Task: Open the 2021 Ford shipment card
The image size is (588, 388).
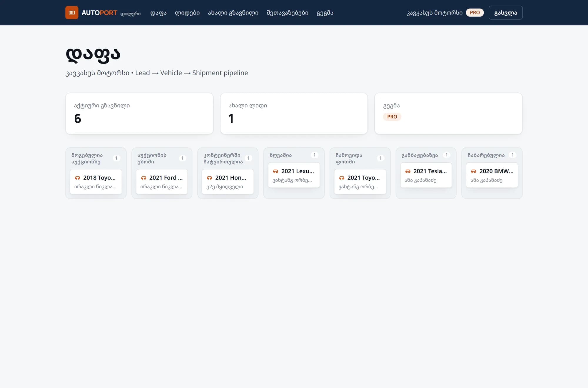Action: [x=162, y=181]
